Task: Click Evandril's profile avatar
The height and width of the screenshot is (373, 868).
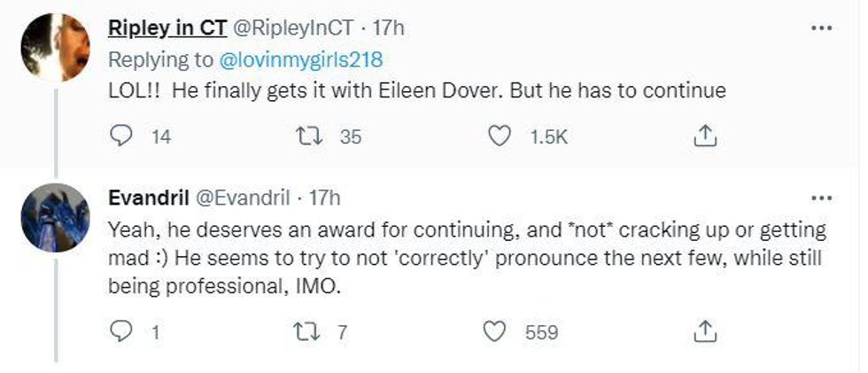Action: pyautogui.click(x=55, y=217)
